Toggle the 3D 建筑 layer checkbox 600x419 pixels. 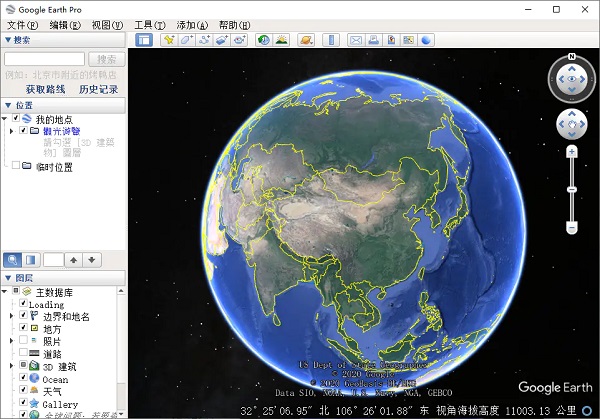[x=23, y=365]
